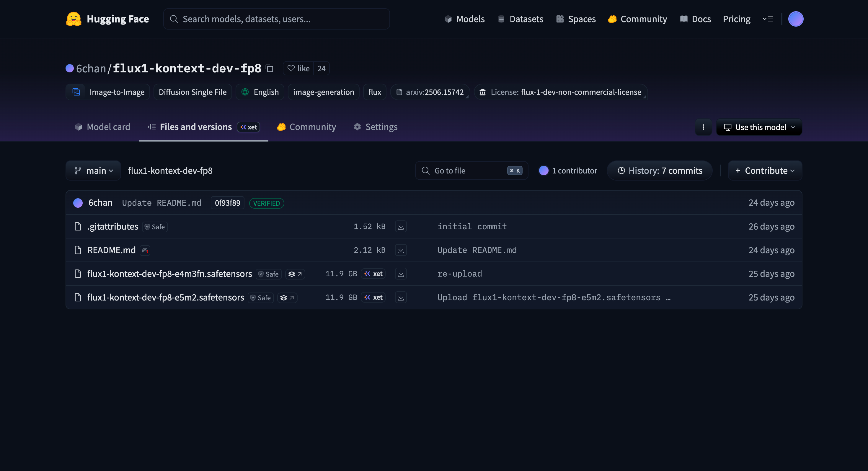868x471 pixels.
Task: Download the e4m3fn safetensors file
Action: (401, 273)
